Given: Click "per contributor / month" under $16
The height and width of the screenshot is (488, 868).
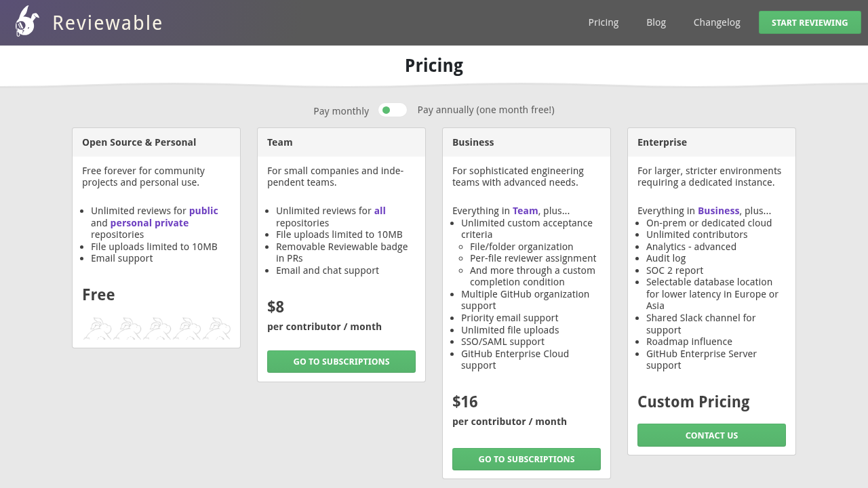Looking at the screenshot, I should (x=509, y=422).
